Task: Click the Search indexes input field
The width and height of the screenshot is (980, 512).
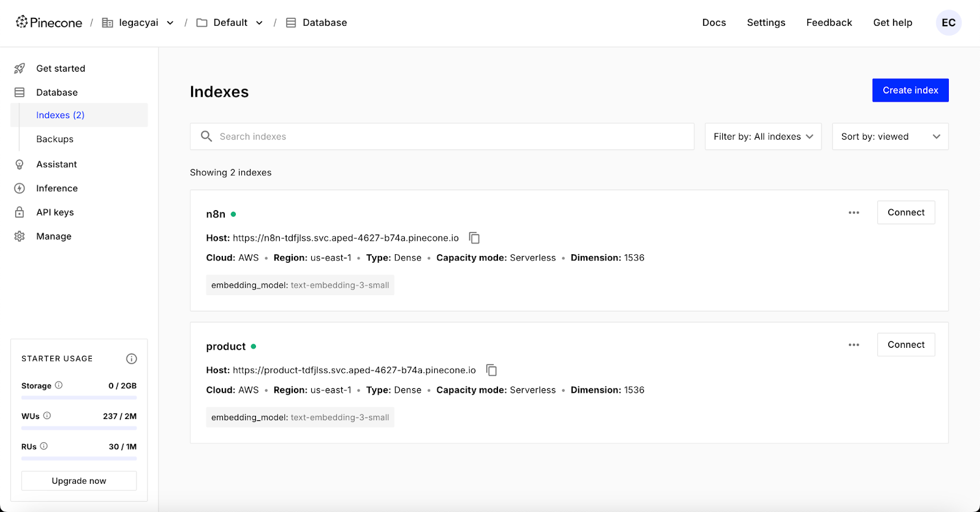Action: click(x=442, y=137)
